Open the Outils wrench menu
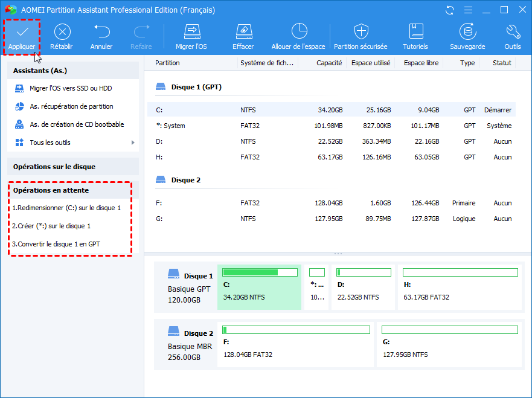 (513, 32)
